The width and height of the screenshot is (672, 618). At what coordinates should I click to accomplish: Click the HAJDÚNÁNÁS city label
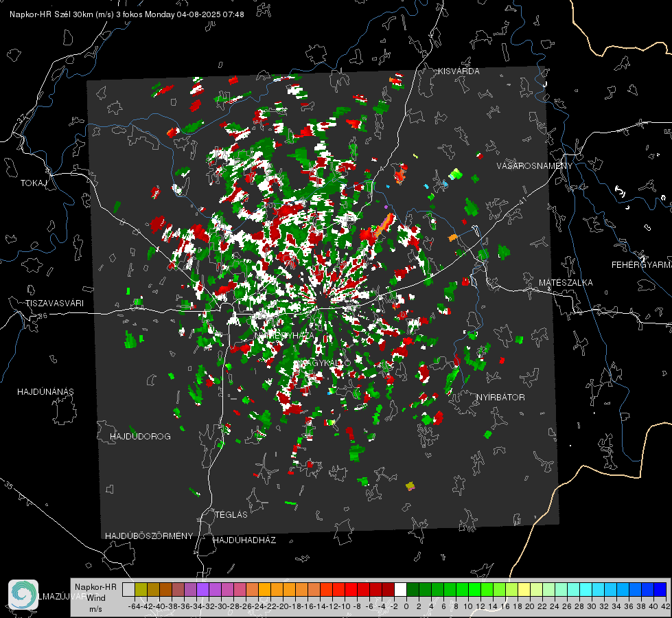(45, 392)
